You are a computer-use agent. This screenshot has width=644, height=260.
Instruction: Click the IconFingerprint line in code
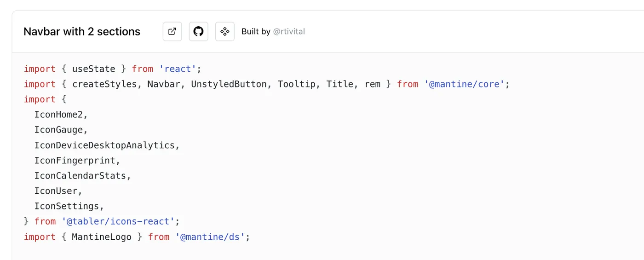pyautogui.click(x=75, y=161)
